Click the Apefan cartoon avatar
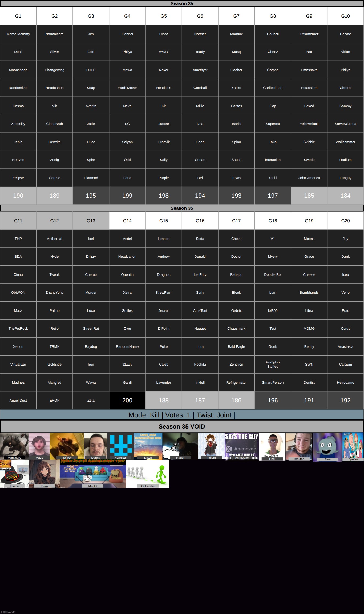Viewport: 364px width, 614px height. point(353,447)
